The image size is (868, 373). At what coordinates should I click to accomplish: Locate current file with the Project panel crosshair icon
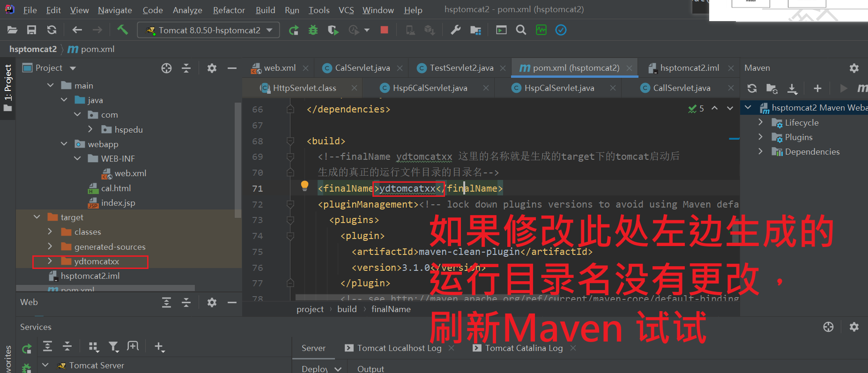point(166,68)
